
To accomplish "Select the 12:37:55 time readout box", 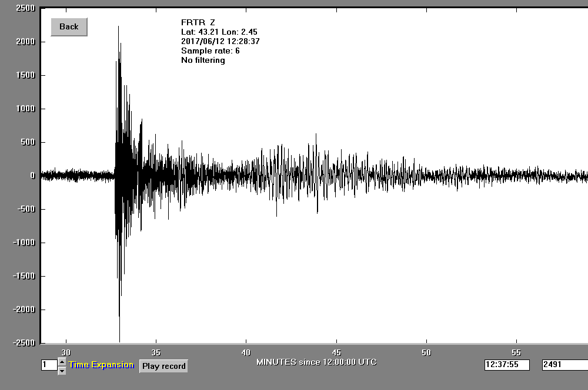I will pyautogui.click(x=507, y=365).
